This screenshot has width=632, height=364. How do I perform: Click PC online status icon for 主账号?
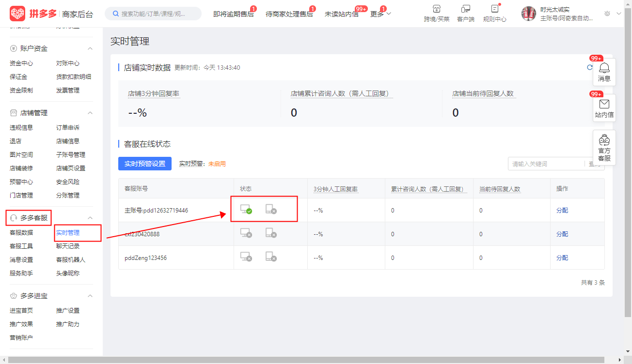pyautogui.click(x=246, y=209)
